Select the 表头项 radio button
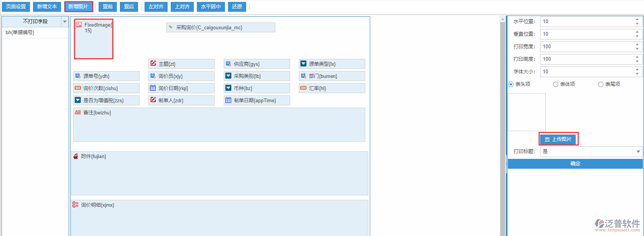The image size is (644, 236). pyautogui.click(x=511, y=84)
